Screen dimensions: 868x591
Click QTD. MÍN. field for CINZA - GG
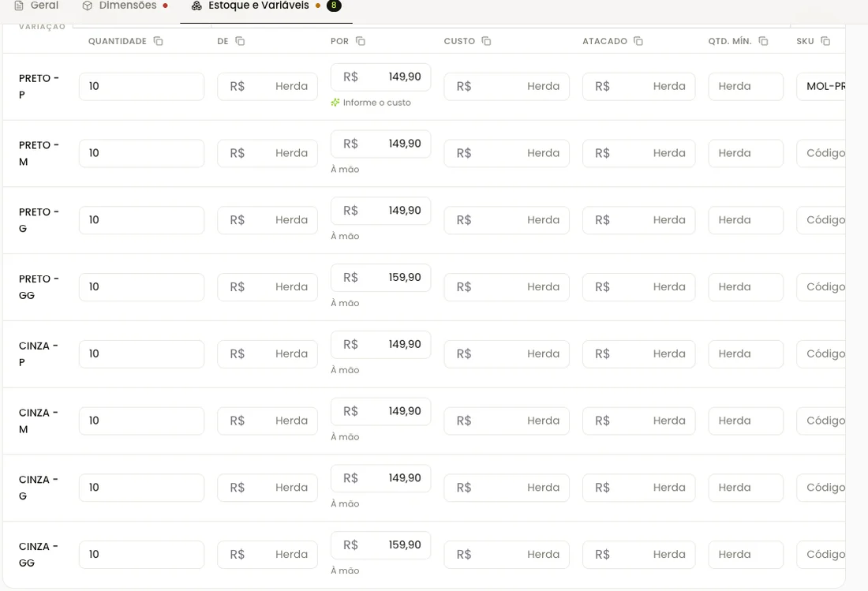pyautogui.click(x=746, y=555)
